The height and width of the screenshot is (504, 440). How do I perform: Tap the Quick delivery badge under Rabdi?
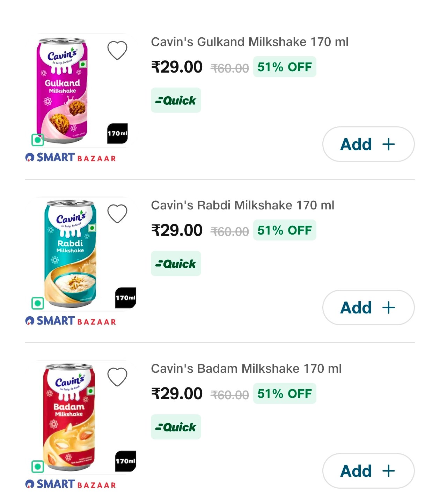[176, 264]
